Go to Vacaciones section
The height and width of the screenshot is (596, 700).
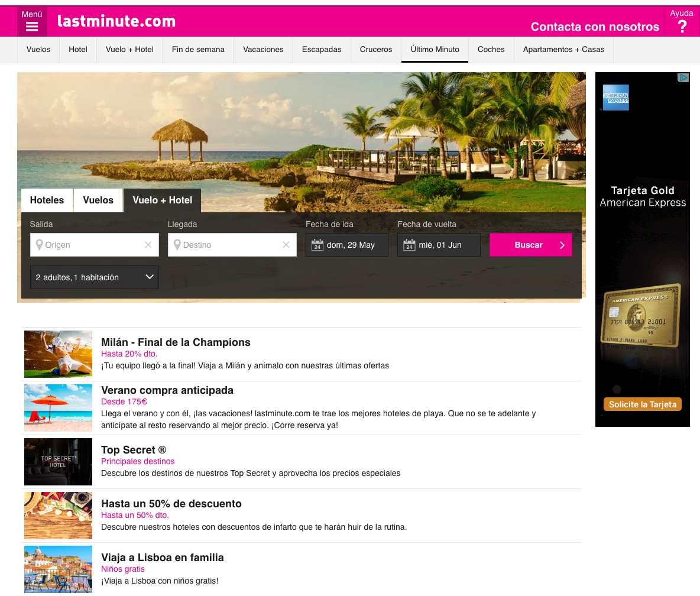tap(264, 50)
